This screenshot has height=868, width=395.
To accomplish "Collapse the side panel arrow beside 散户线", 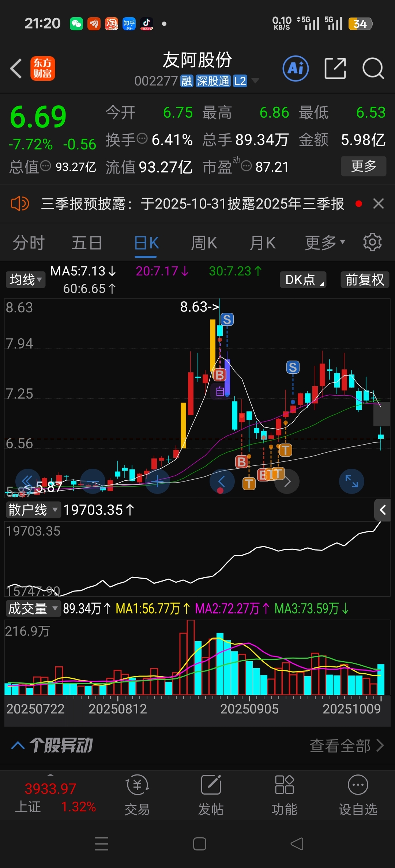I will 383,510.
